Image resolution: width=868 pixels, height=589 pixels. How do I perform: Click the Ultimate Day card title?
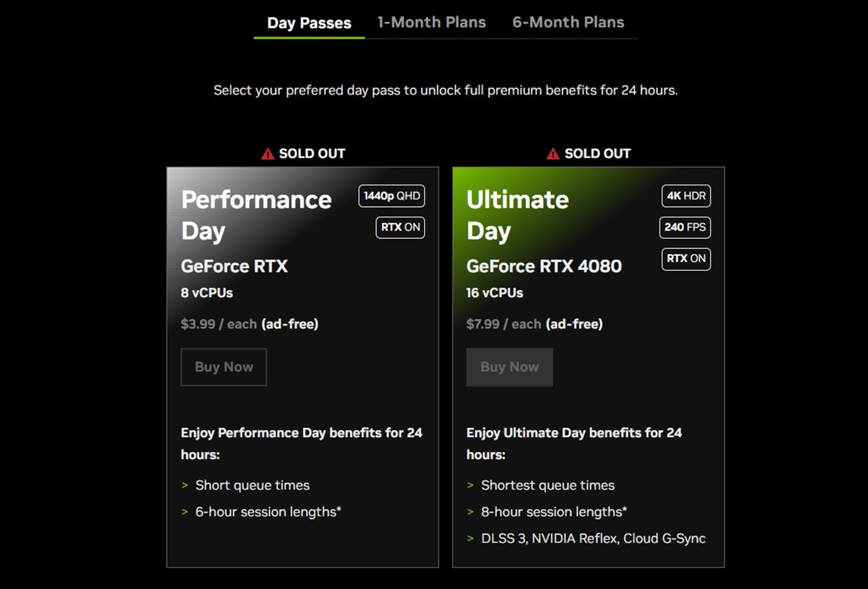click(517, 215)
